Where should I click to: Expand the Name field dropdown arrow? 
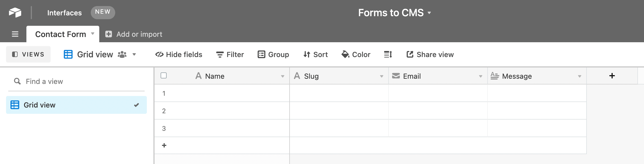pos(282,76)
